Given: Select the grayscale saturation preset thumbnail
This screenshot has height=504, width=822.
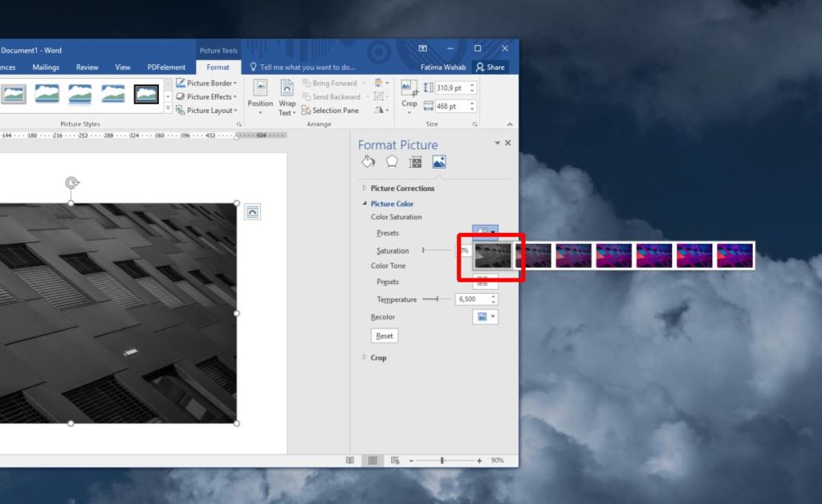Looking at the screenshot, I should [493, 254].
